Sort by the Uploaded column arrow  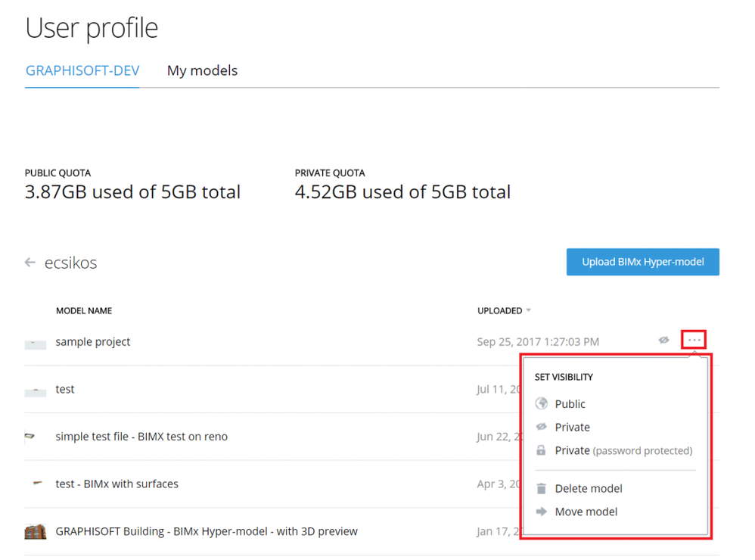(529, 310)
